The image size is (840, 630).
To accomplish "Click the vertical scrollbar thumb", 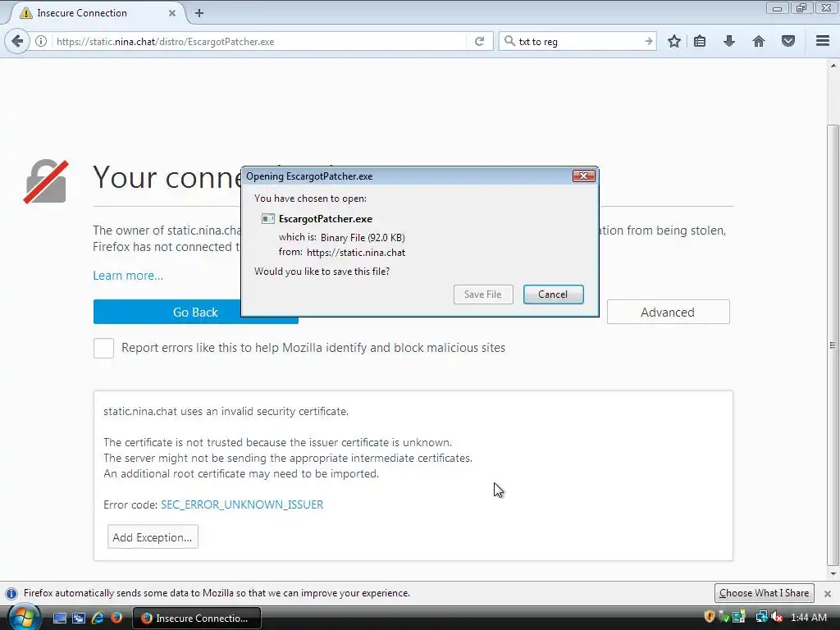I will click(x=833, y=345).
